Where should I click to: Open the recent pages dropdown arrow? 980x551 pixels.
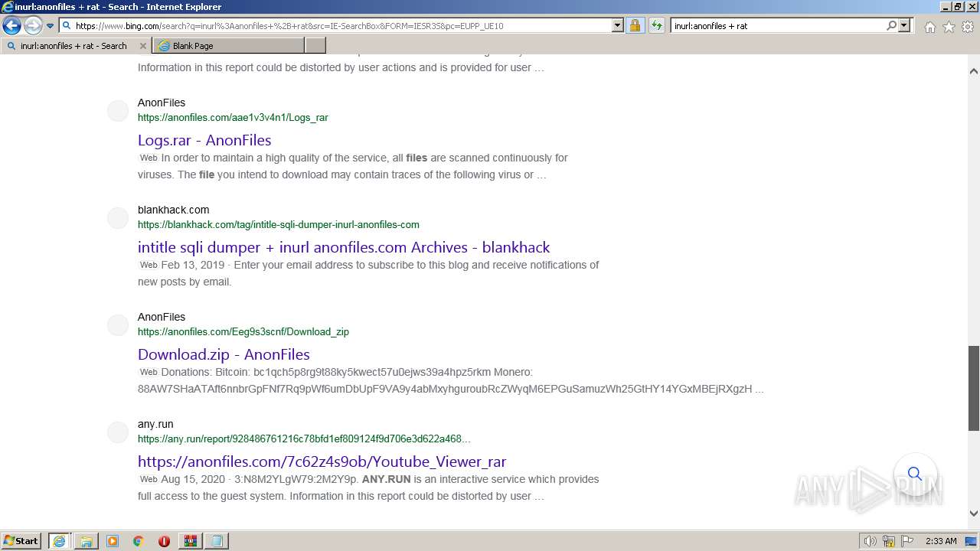50,25
